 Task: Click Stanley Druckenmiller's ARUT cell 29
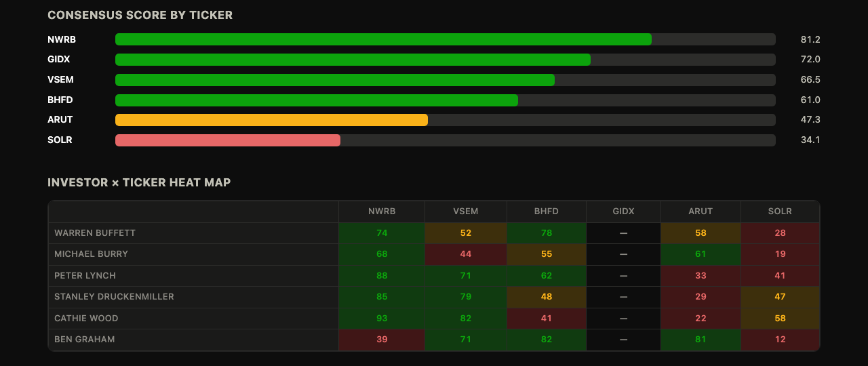pos(701,297)
